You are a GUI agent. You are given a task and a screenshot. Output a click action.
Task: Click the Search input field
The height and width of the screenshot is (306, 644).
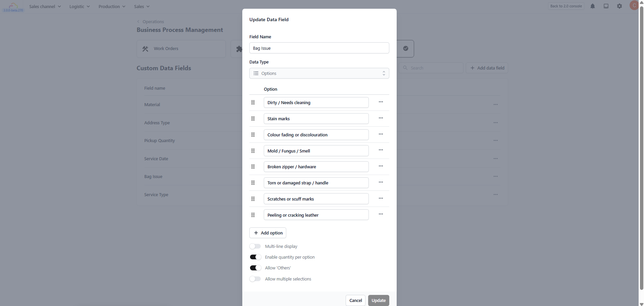(431, 68)
